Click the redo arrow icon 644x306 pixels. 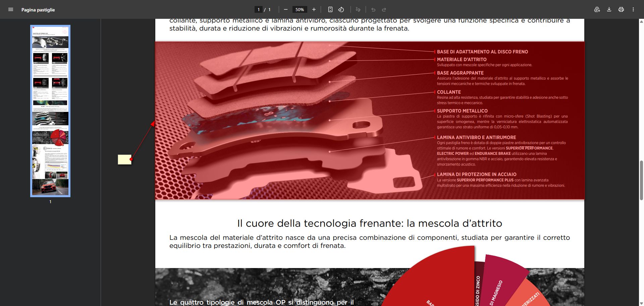[384, 10]
